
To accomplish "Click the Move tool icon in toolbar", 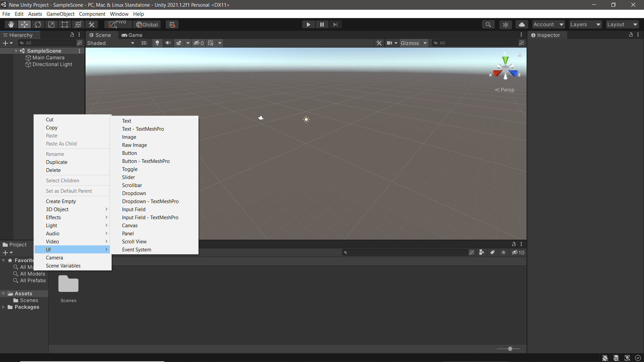I will [24, 24].
